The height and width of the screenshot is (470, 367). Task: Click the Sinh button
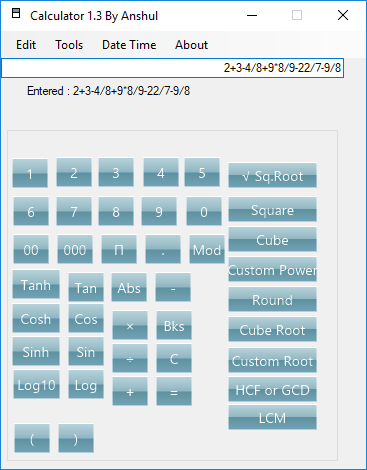tap(36, 351)
